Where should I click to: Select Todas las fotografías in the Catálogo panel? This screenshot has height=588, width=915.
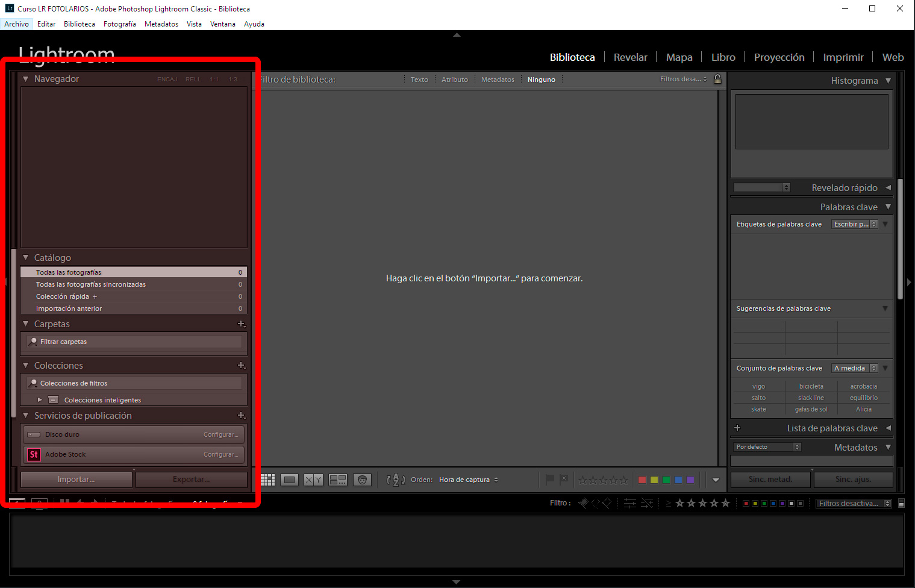[x=68, y=272]
